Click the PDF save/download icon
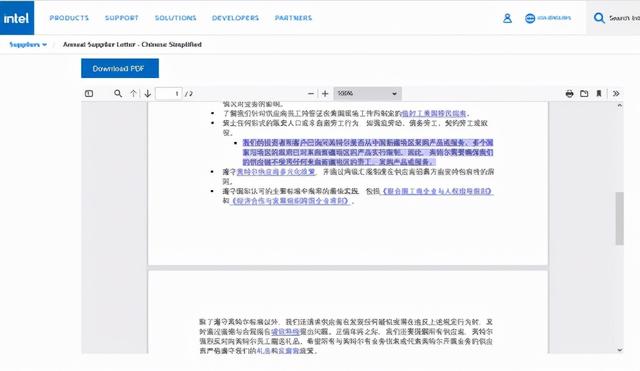Viewport: 640px width, 371px height. click(584, 93)
